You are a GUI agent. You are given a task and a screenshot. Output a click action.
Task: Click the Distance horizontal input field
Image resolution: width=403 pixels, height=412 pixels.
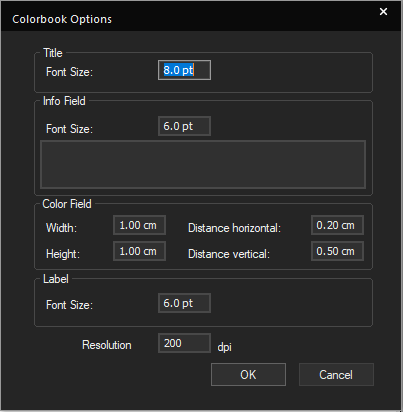click(x=337, y=225)
